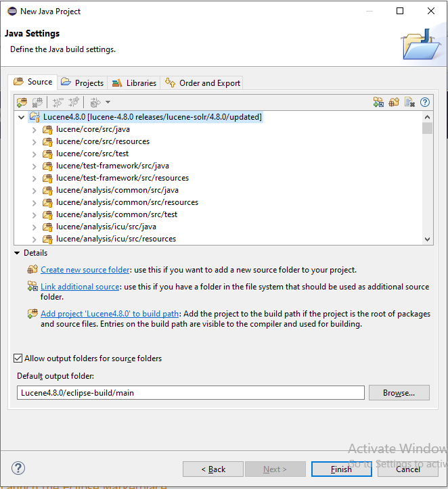Toggle Allow output folders for source folders
This screenshot has height=489, width=448.
coord(18,358)
